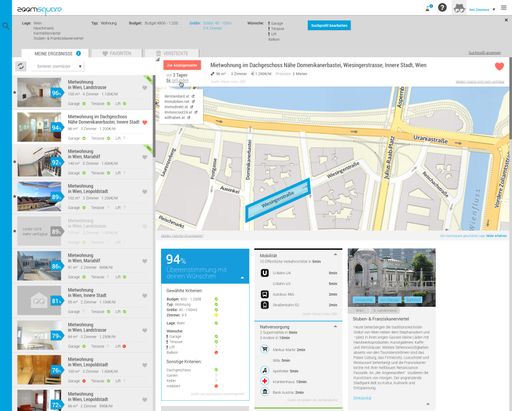
Task: Click the first blue tag on neighborhood photo
Action: [364, 300]
